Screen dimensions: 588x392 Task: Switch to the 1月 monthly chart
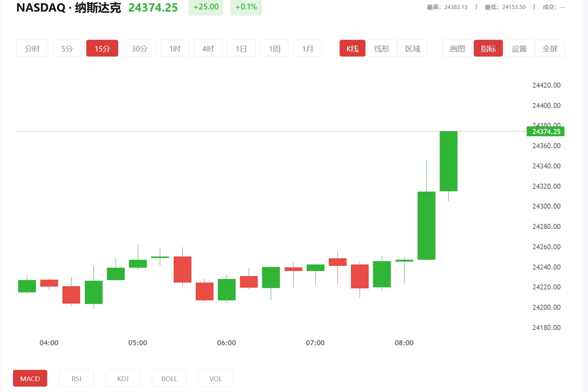(307, 48)
